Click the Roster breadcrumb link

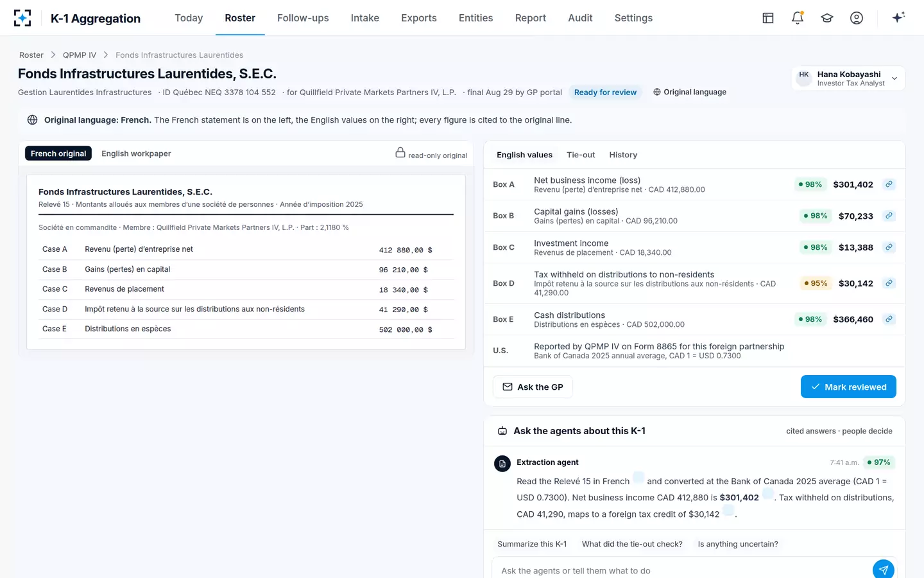point(31,55)
